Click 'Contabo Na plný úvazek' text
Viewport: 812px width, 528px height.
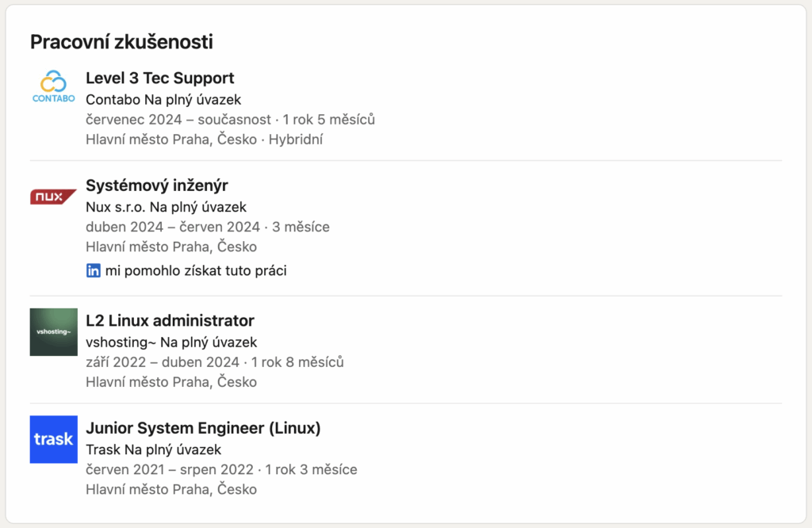[163, 100]
